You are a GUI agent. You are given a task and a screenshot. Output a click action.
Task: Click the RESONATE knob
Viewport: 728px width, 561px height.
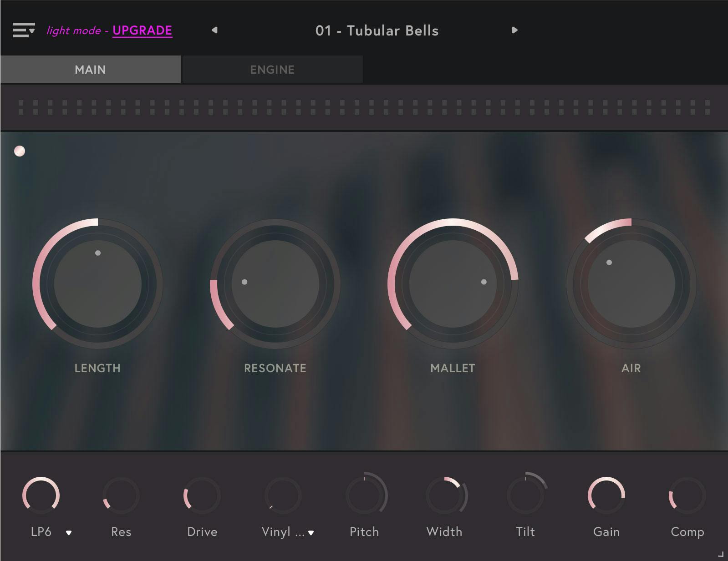[x=275, y=284]
